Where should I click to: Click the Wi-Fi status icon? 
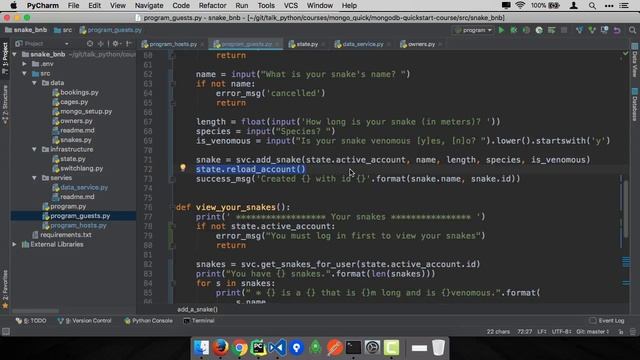tap(520, 6)
